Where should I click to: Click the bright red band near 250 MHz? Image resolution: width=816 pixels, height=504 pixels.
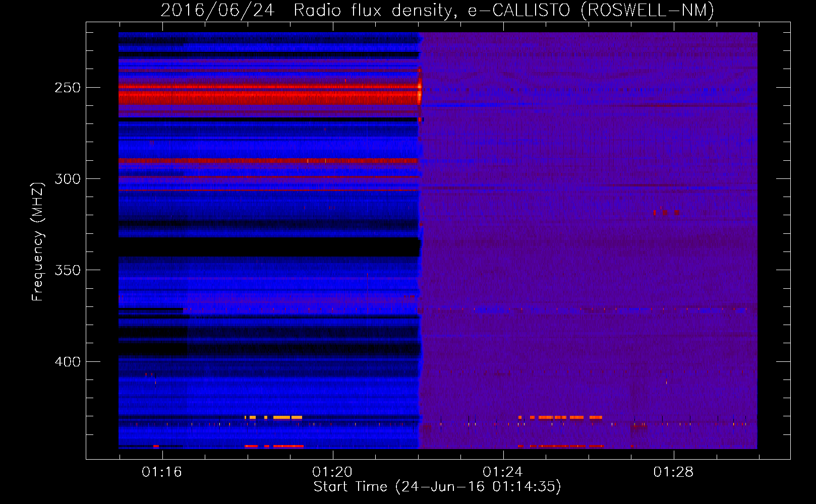pos(269,94)
